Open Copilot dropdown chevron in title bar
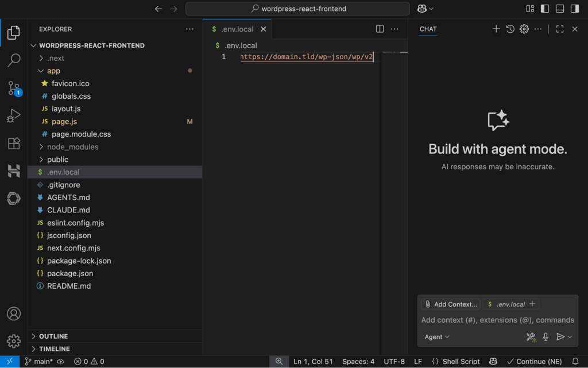The height and width of the screenshot is (368, 588). (x=431, y=9)
